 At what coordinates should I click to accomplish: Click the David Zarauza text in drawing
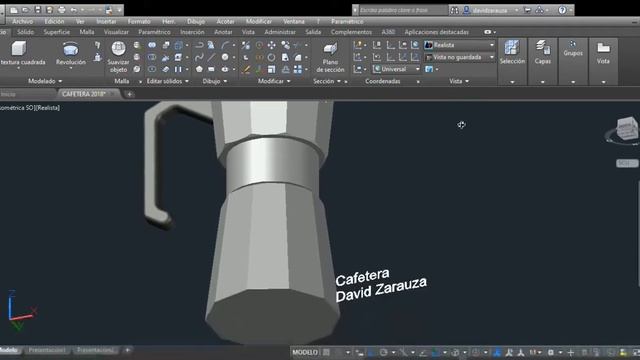[381, 290]
